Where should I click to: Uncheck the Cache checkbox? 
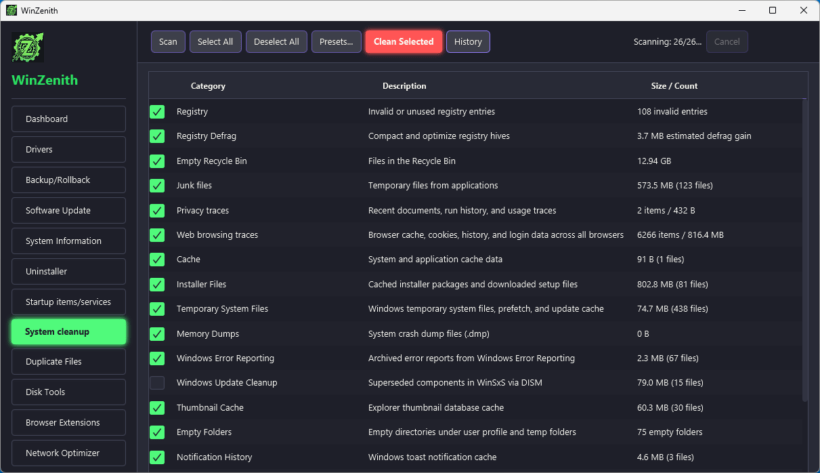click(157, 260)
